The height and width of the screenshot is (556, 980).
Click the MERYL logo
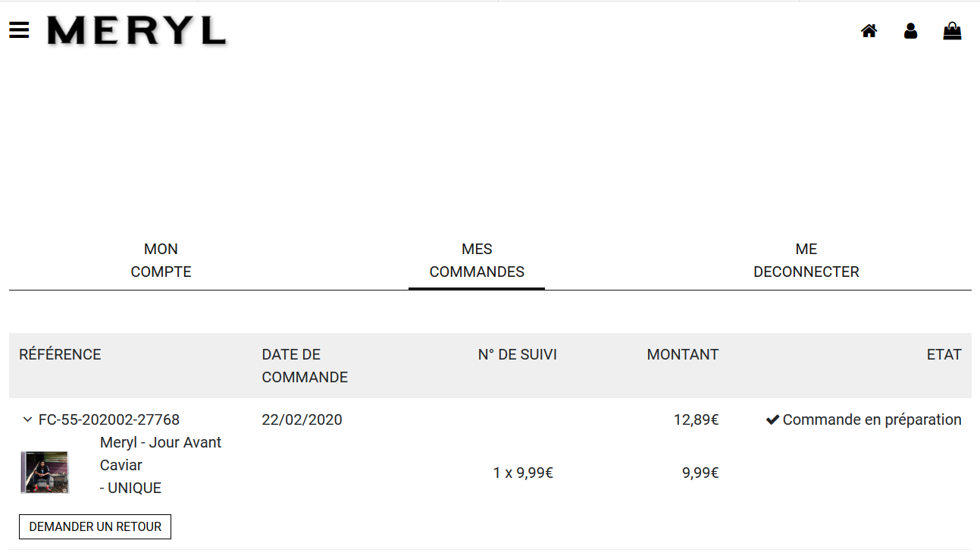click(136, 31)
